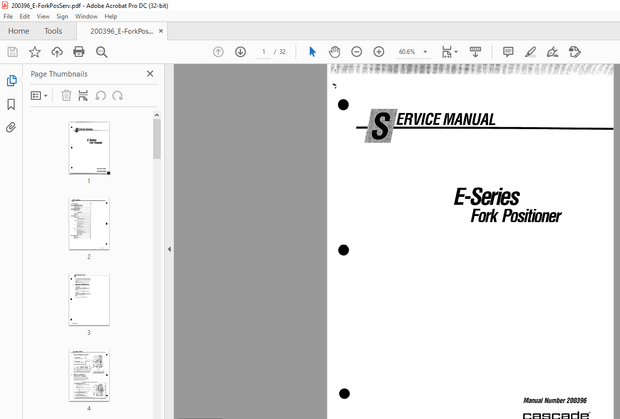Click the thumbnails panel print pages icon
The width and height of the screenshot is (620, 419).
(x=83, y=96)
